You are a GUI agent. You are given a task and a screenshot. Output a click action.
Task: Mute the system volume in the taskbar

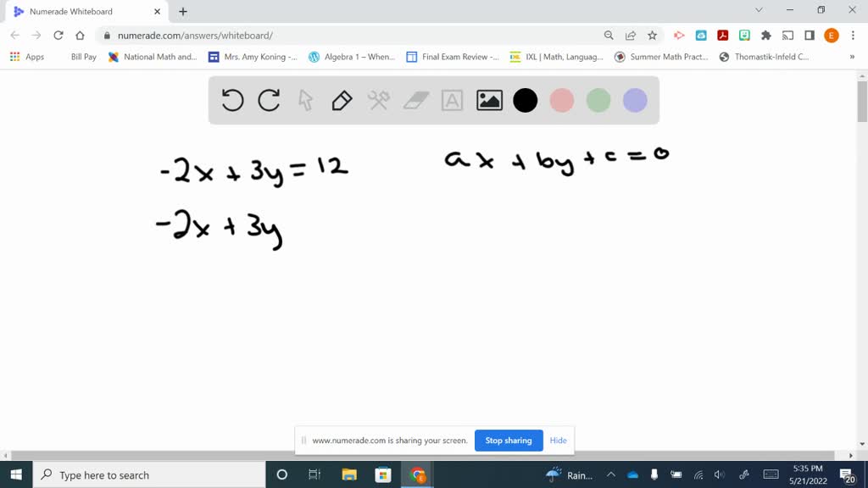point(720,474)
